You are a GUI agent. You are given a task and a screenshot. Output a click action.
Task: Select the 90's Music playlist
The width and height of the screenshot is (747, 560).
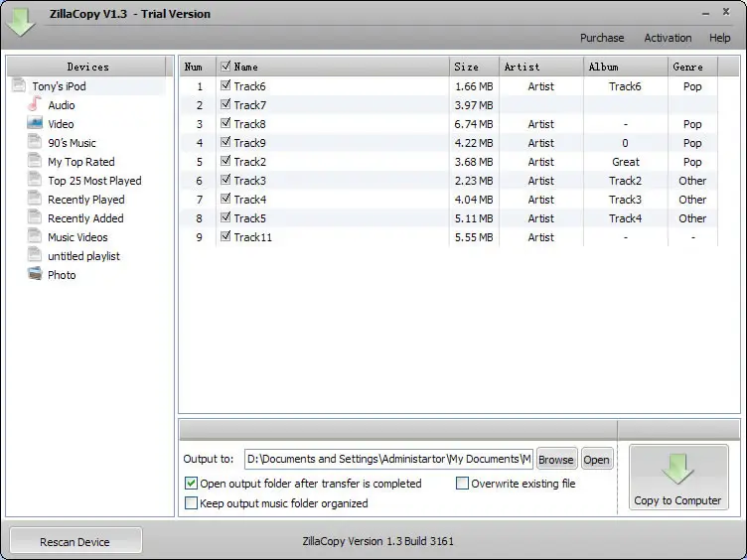pos(72,143)
